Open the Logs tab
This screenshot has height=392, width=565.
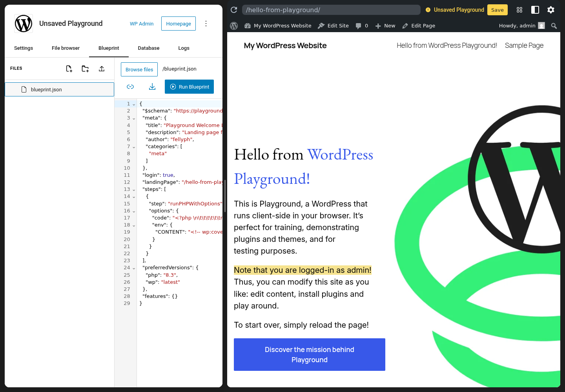pos(184,48)
